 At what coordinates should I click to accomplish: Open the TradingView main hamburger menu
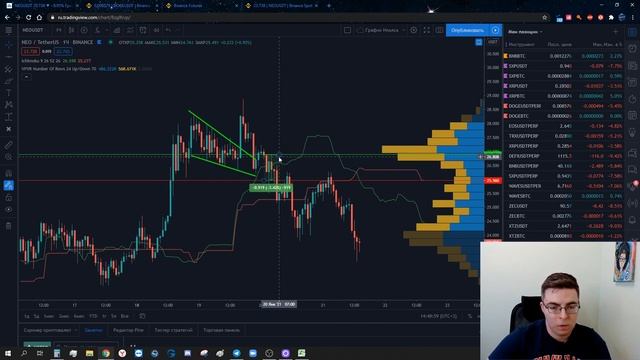pyautogui.click(x=9, y=30)
